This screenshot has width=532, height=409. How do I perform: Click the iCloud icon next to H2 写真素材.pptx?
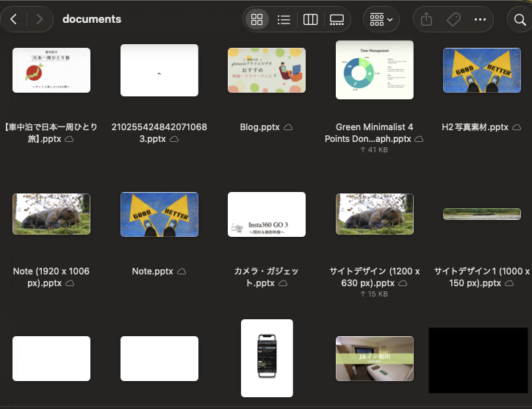517,127
